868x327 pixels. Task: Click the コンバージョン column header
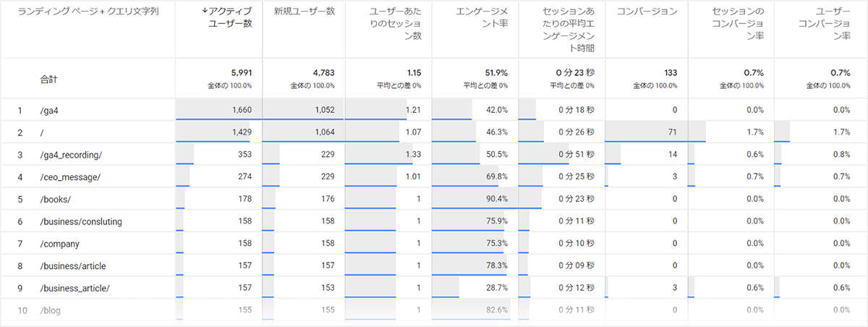pos(648,12)
